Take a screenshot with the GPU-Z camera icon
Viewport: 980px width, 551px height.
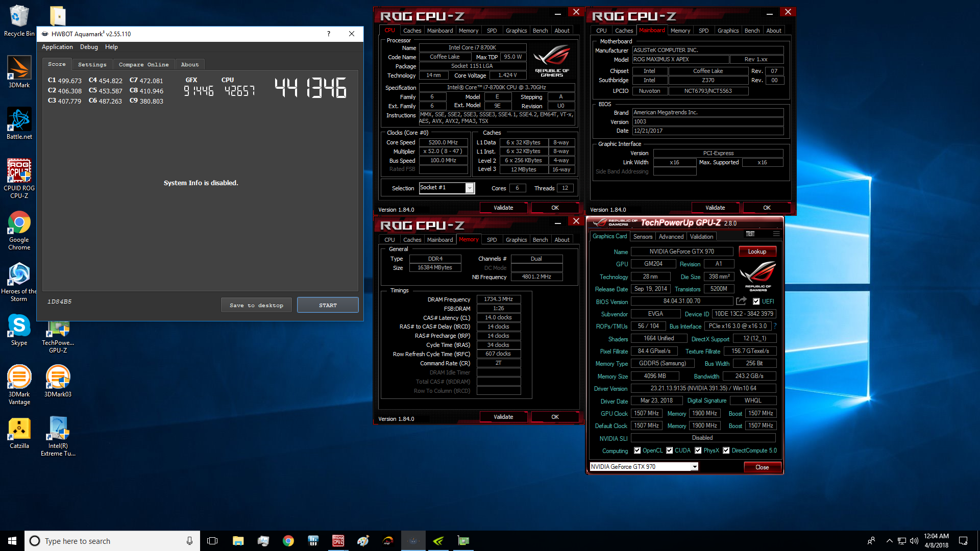[750, 234]
